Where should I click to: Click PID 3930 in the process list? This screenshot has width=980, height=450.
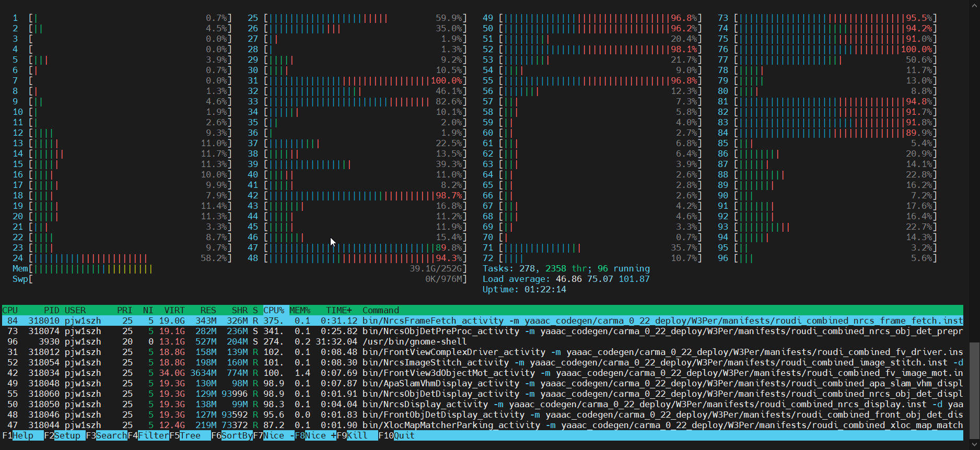pyautogui.click(x=49, y=341)
